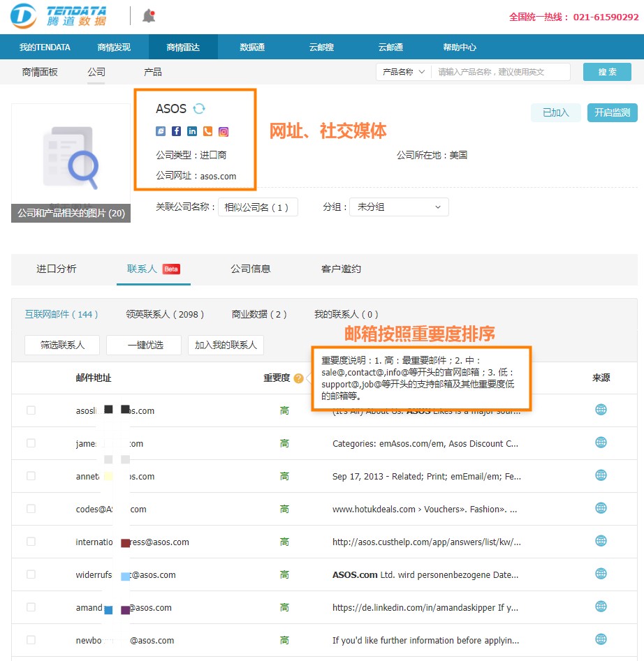Click source globe icon for codes@ row
644x661 pixels.
[601, 508]
